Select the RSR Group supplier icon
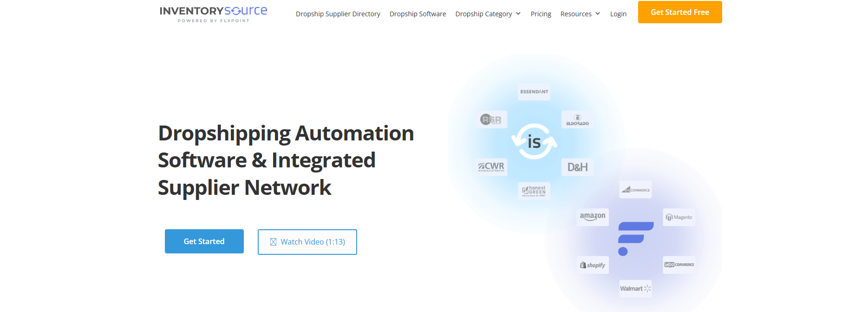Screen dimensions: 868x312 491,119
